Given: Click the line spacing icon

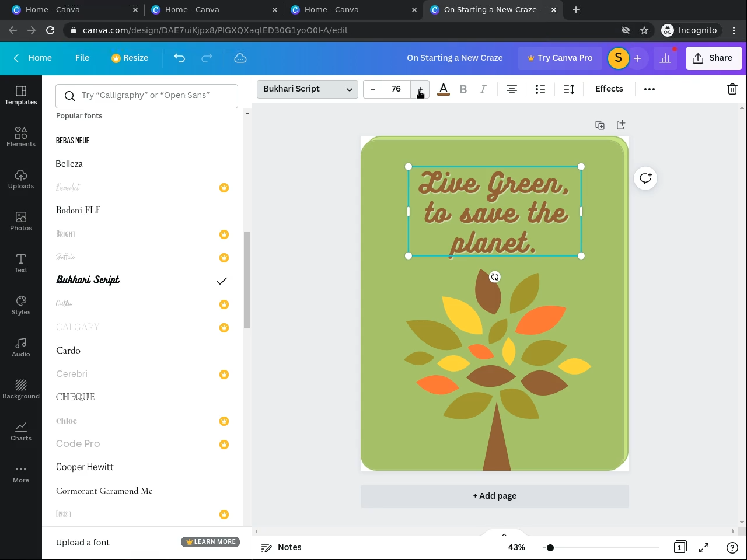Looking at the screenshot, I should tap(569, 89).
